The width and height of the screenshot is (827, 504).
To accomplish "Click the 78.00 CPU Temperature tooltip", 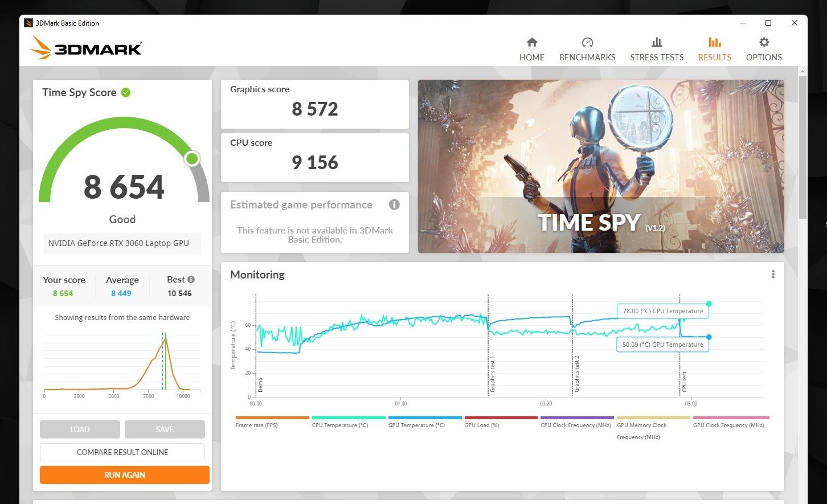I will [x=663, y=311].
